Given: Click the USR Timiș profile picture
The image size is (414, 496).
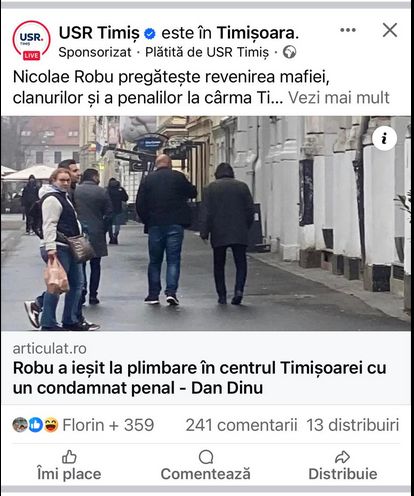Looking at the screenshot, I should tap(31, 40).
